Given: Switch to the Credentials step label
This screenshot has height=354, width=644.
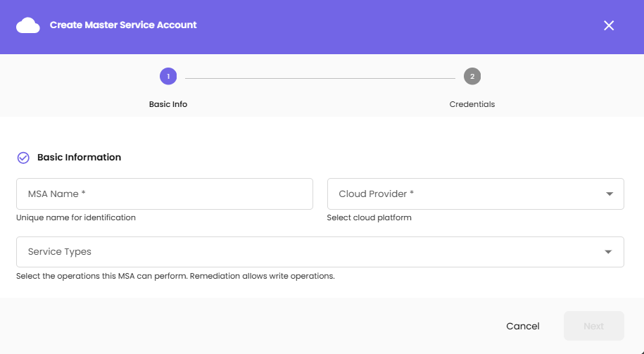Looking at the screenshot, I should click(x=472, y=104).
